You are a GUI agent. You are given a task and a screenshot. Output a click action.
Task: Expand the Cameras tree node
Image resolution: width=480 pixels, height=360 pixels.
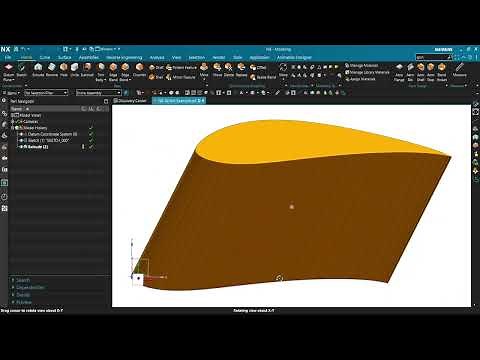12,121
